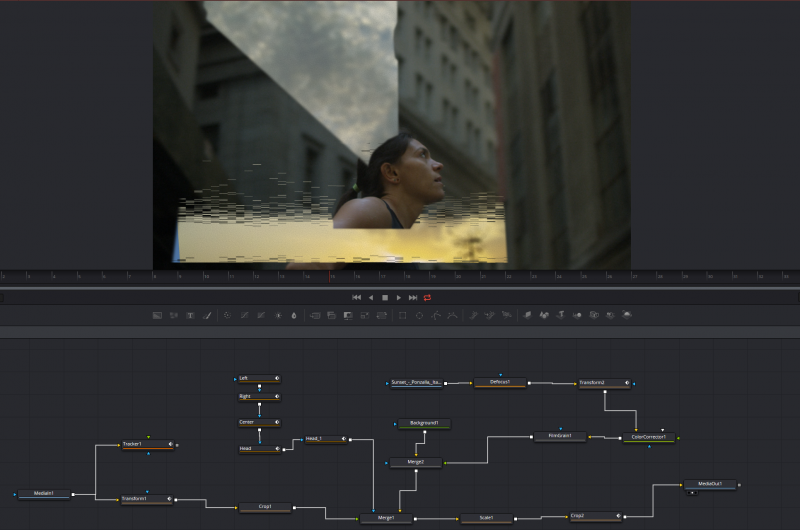Jump to the first frame
Image resolution: width=800 pixels, height=530 pixels.
click(x=356, y=297)
